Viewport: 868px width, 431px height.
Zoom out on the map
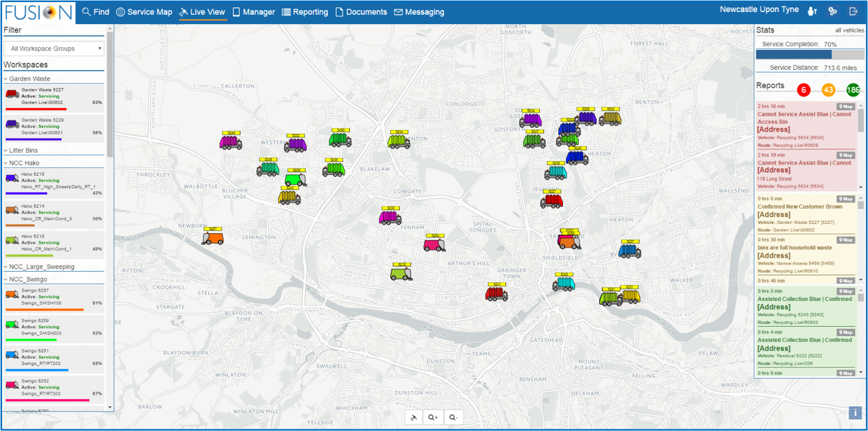click(453, 417)
